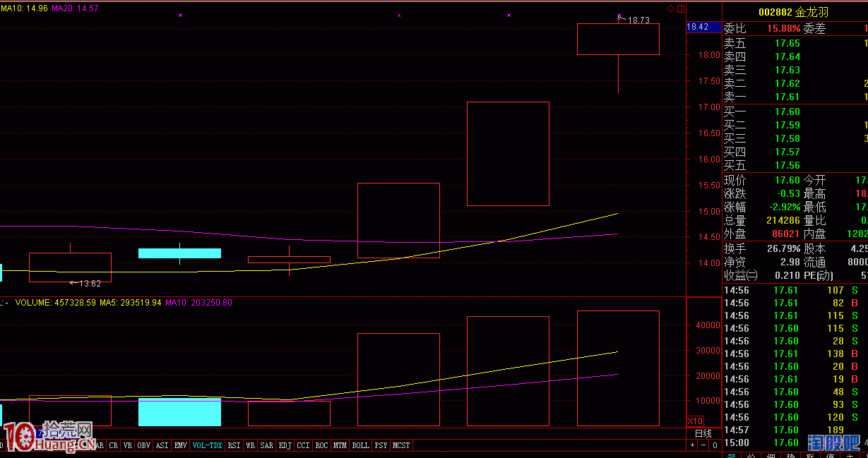Switch to the CR indicator tab
The image size is (868, 458).
point(114,446)
